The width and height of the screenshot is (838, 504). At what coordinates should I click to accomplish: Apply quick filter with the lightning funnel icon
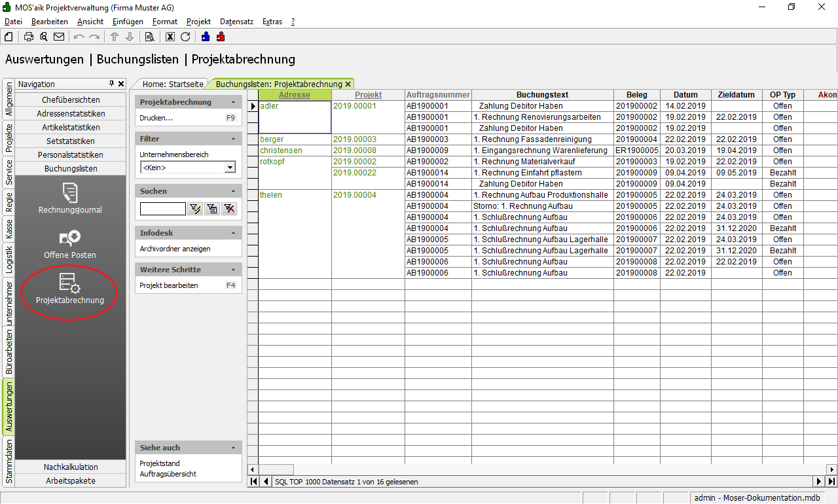click(x=195, y=209)
